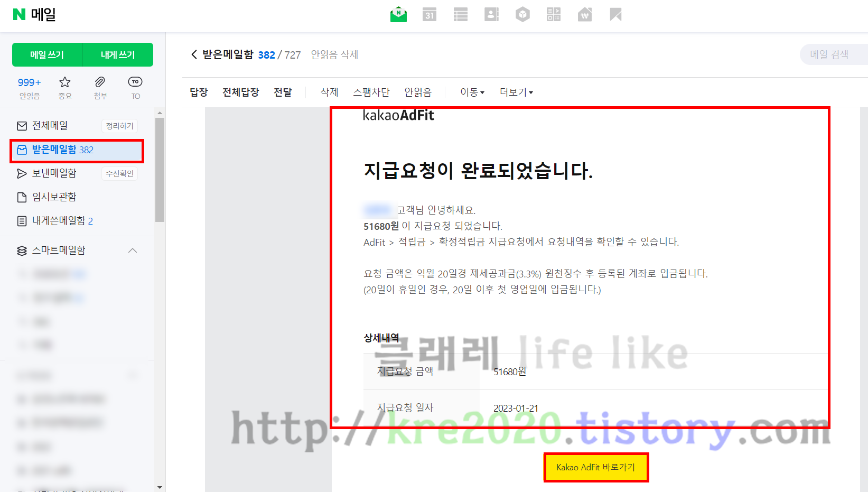Click sidebar scrollbar down arrow

(160, 487)
